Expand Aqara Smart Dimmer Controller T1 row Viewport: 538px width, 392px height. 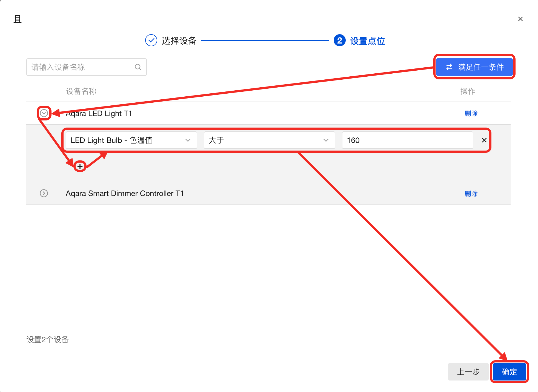point(44,193)
